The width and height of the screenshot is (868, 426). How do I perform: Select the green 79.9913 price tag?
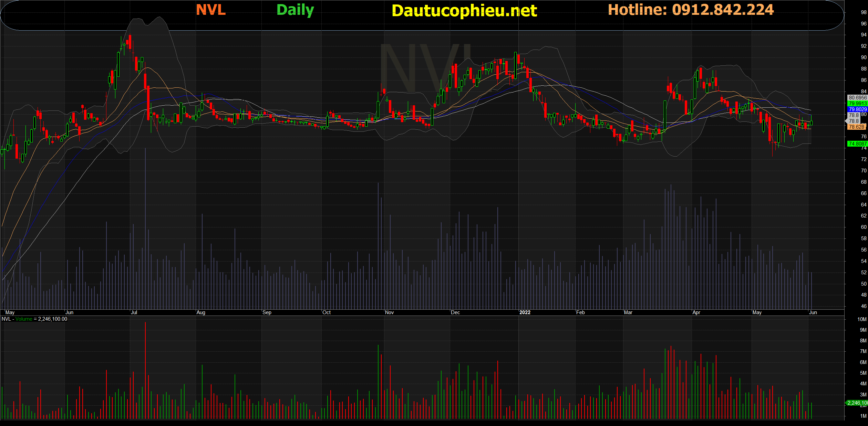[857, 104]
